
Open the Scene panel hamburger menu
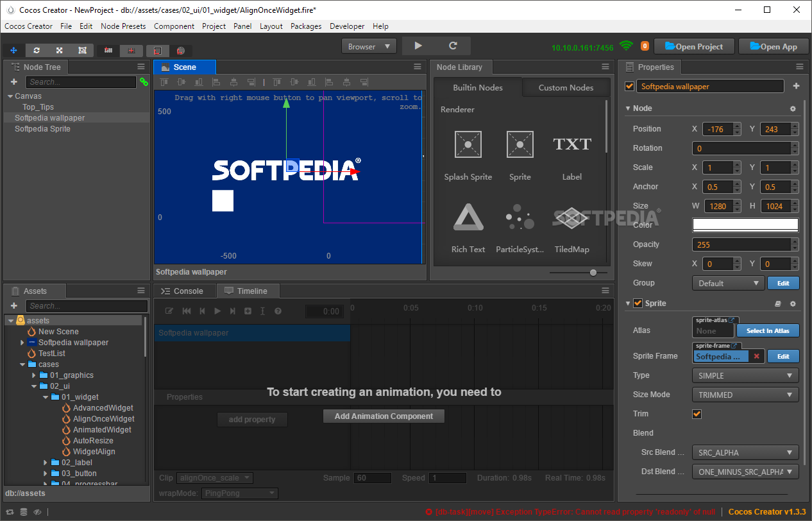418,67
